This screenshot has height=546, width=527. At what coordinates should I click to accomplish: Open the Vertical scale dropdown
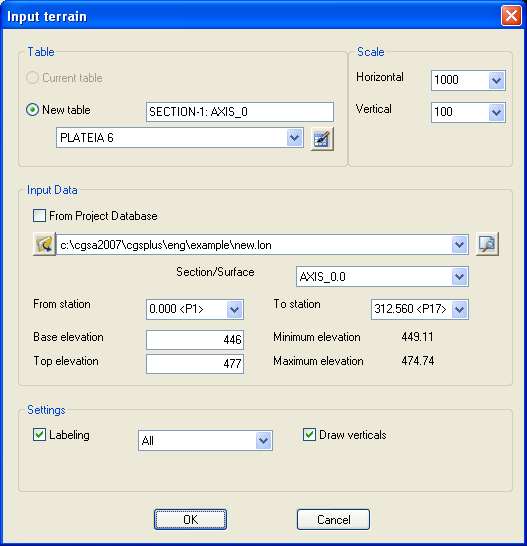[x=496, y=112]
